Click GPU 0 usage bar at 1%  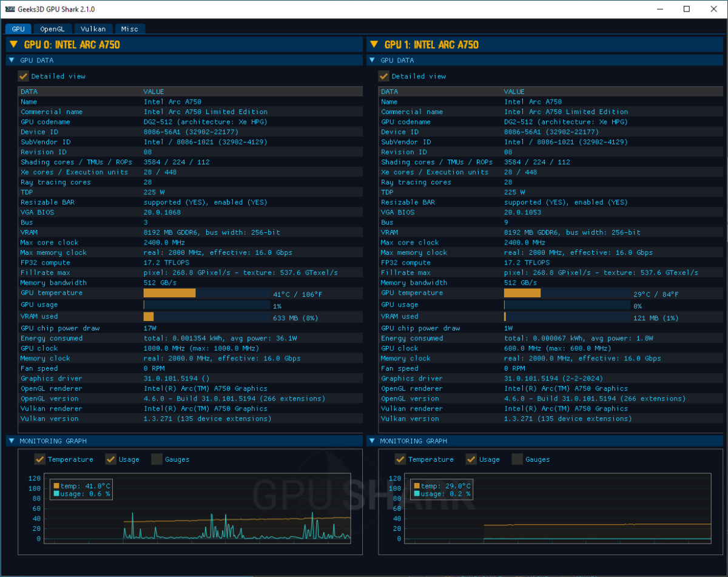207,305
